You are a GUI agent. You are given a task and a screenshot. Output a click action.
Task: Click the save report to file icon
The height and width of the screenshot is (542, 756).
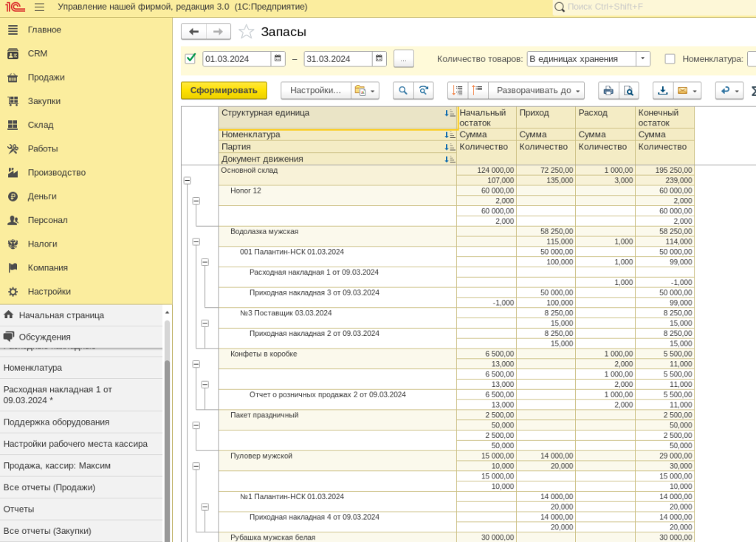(662, 91)
